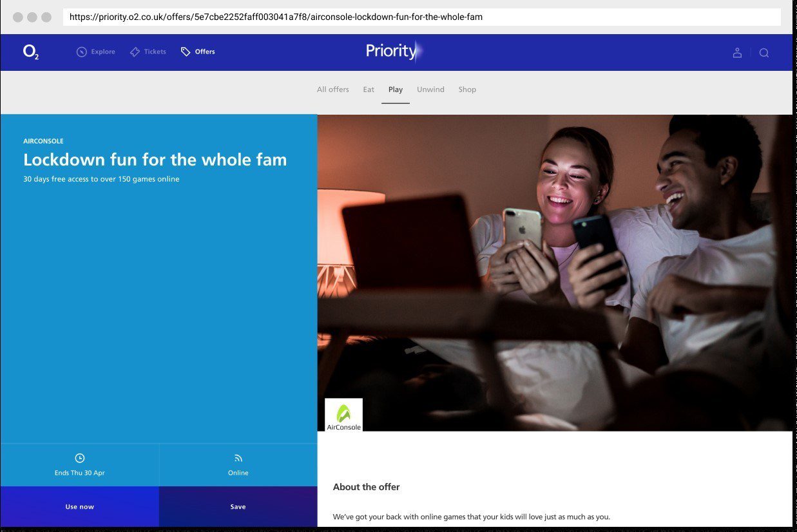Click the 'Online' label text
This screenshot has width=797, height=532.
pyautogui.click(x=238, y=473)
